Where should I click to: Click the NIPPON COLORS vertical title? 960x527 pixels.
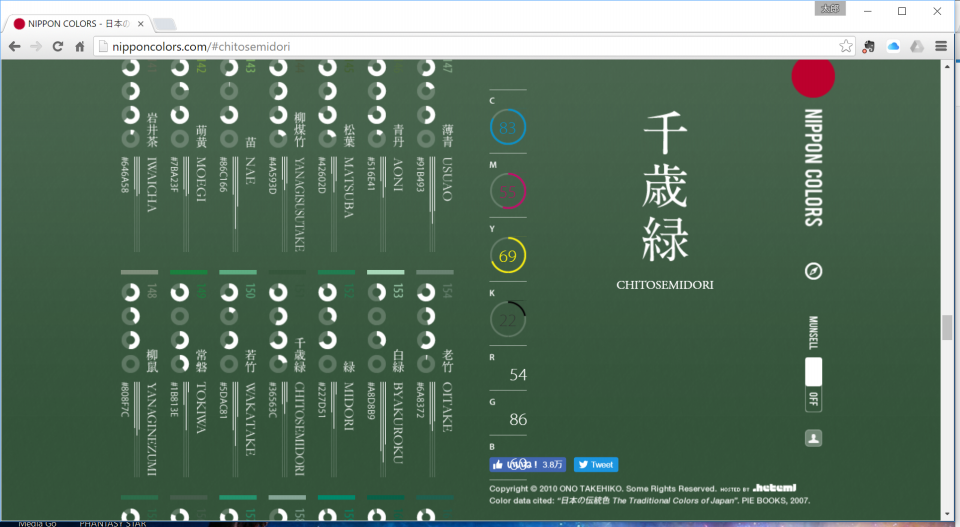813,168
